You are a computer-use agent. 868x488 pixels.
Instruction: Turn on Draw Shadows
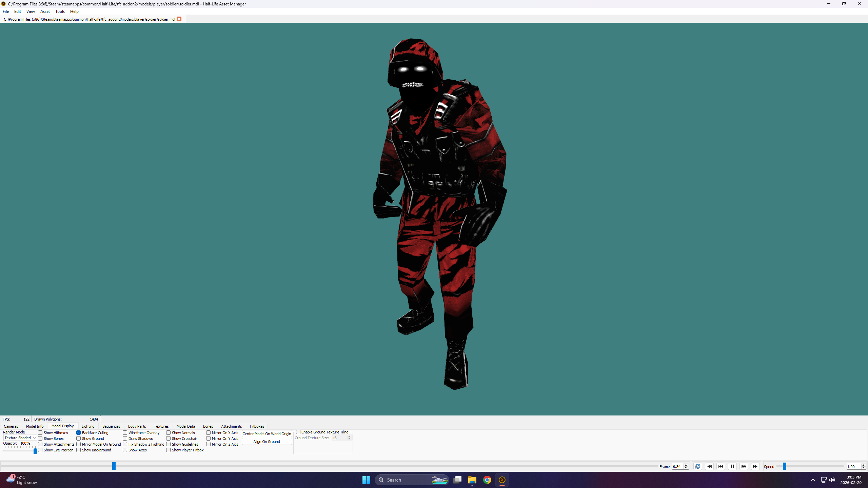coord(125,439)
